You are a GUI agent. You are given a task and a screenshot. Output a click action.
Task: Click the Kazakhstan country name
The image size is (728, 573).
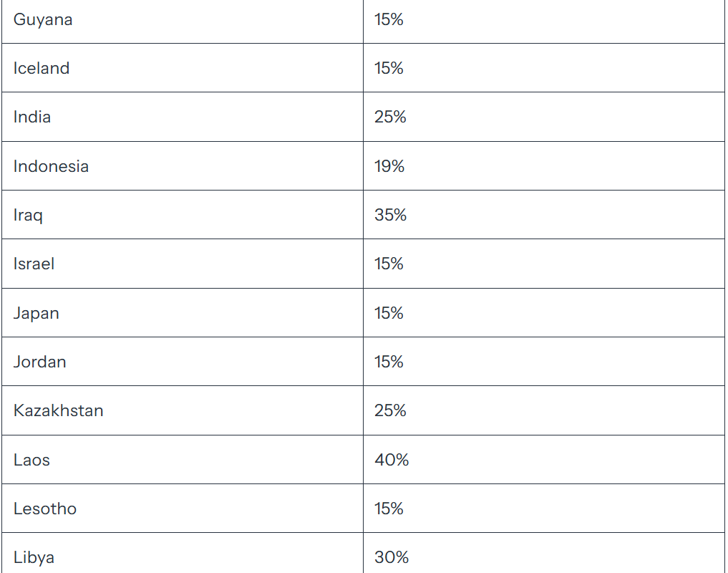click(59, 411)
